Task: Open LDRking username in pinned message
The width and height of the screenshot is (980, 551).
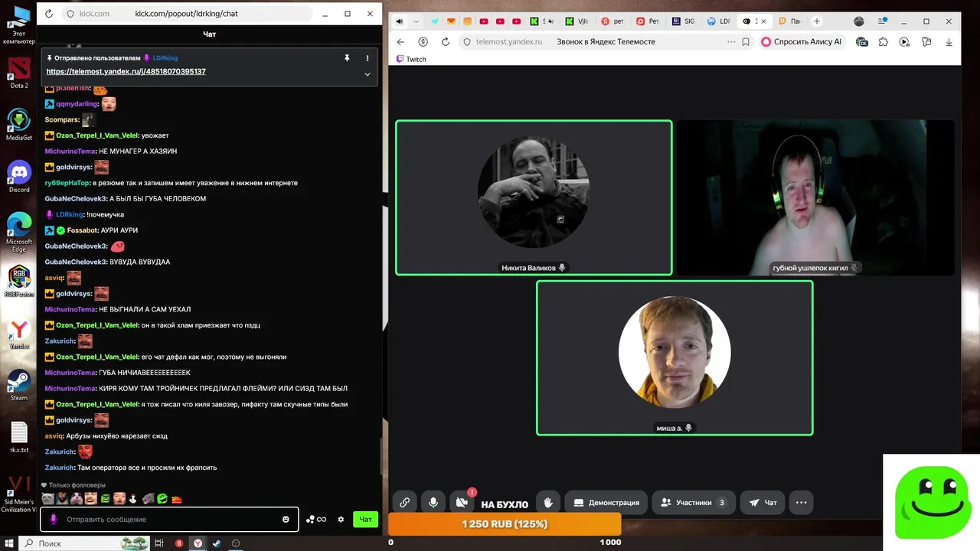Action: 165,57
